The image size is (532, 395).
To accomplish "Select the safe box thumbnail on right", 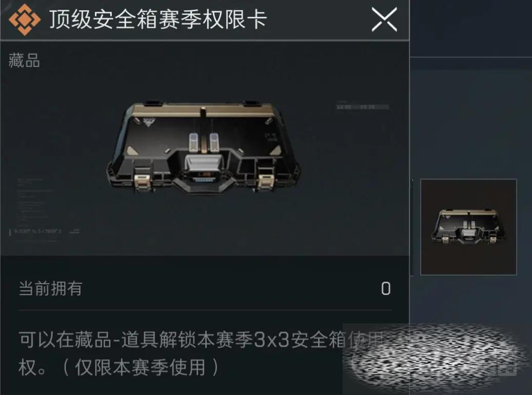I will coord(468,227).
